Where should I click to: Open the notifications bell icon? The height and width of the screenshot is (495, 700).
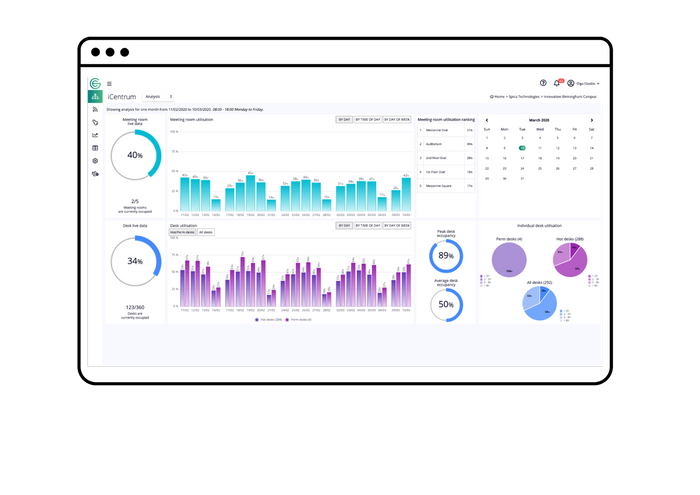coord(558,83)
